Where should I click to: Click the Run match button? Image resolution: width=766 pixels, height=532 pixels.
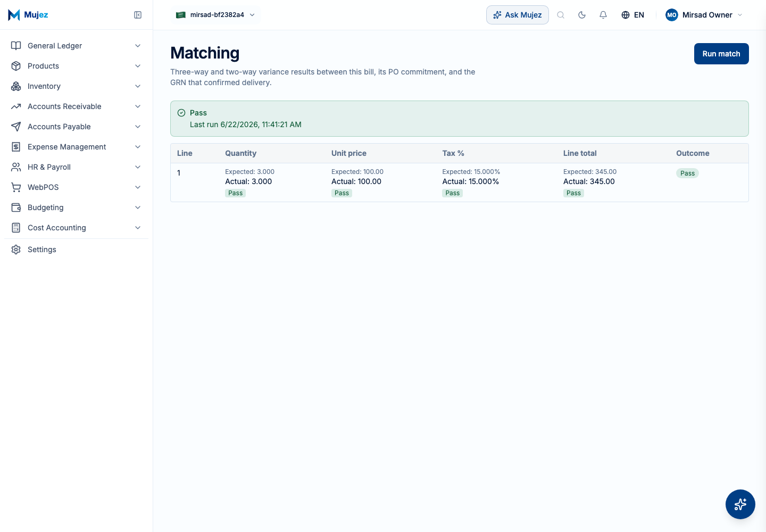tap(721, 54)
